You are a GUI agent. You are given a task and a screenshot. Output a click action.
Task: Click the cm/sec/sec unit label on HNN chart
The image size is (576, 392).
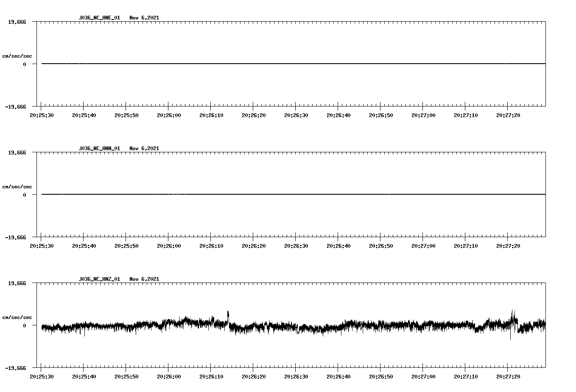(x=17, y=187)
